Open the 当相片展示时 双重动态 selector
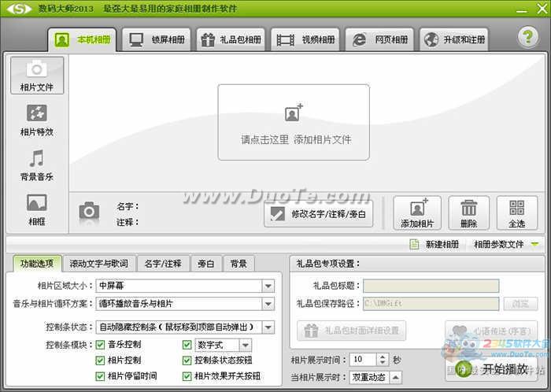Screen dimensions: 551x392 click(x=375, y=378)
